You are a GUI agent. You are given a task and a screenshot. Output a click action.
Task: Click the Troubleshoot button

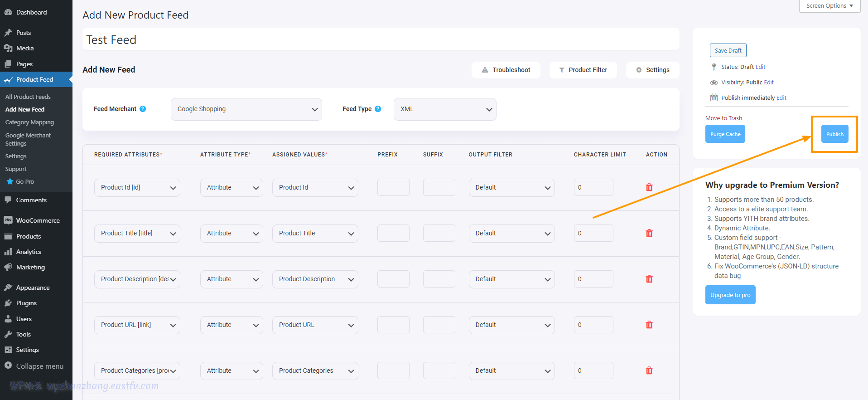[x=506, y=70]
